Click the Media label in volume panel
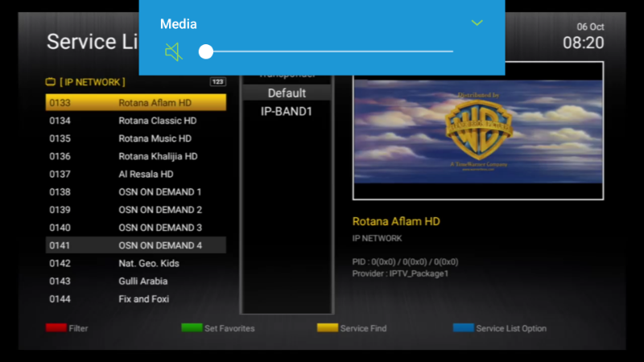This screenshot has height=362, width=644. click(x=178, y=24)
